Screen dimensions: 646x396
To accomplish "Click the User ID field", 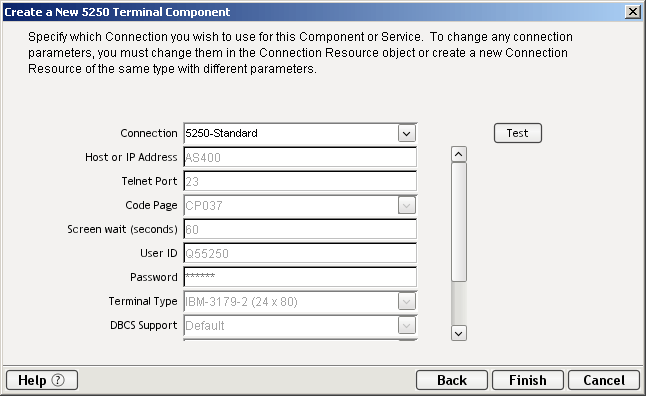I will (x=300, y=253).
